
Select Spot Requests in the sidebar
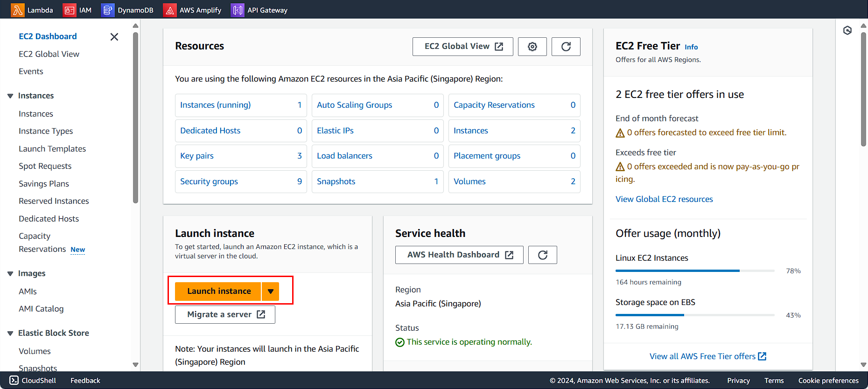(x=45, y=166)
